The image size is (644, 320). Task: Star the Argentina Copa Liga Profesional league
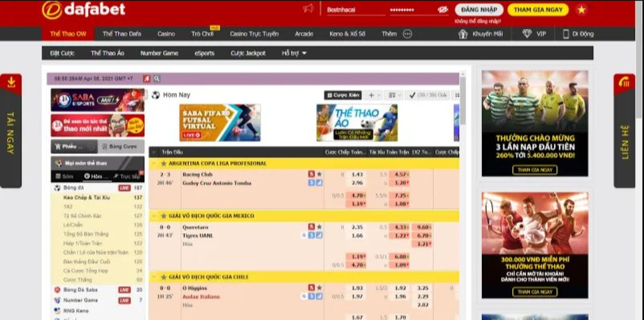(x=164, y=164)
